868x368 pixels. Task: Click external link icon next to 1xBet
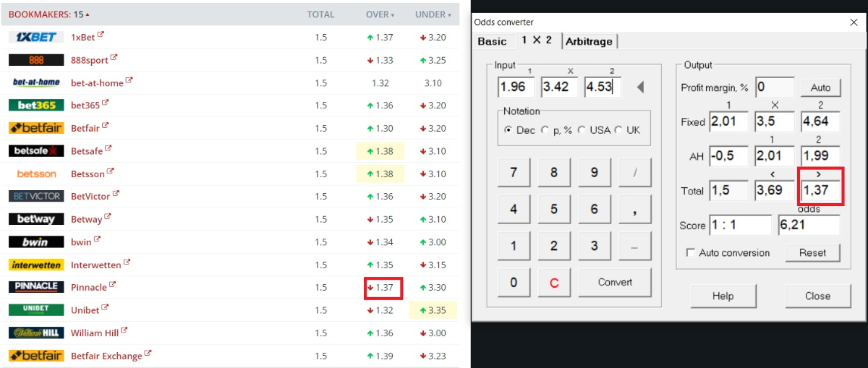pyautogui.click(x=101, y=35)
